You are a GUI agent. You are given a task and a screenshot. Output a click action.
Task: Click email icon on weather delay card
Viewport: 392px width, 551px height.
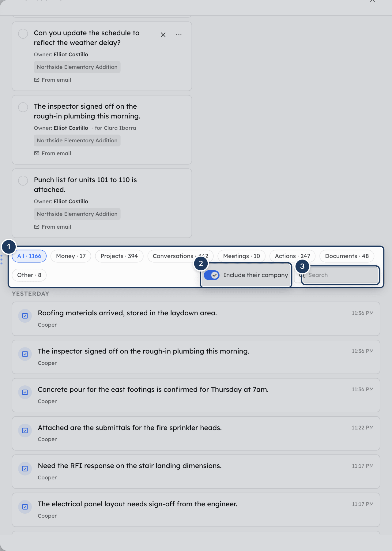37,80
